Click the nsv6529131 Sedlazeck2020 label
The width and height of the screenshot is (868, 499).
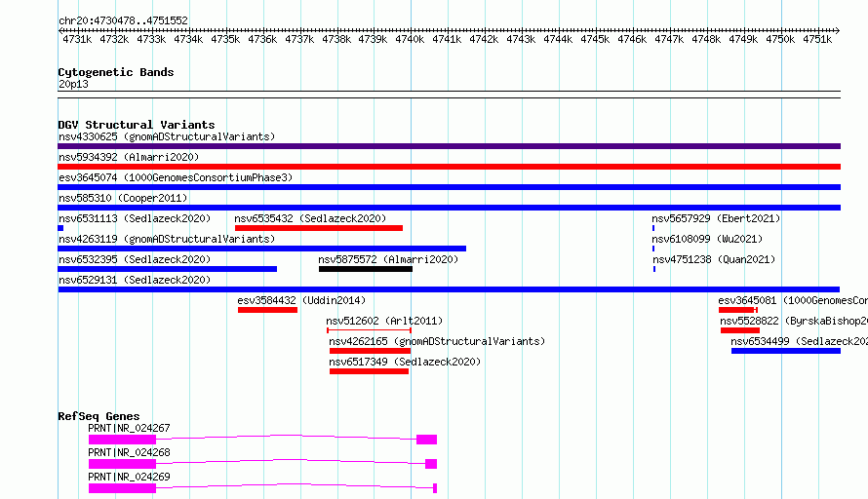(135, 280)
